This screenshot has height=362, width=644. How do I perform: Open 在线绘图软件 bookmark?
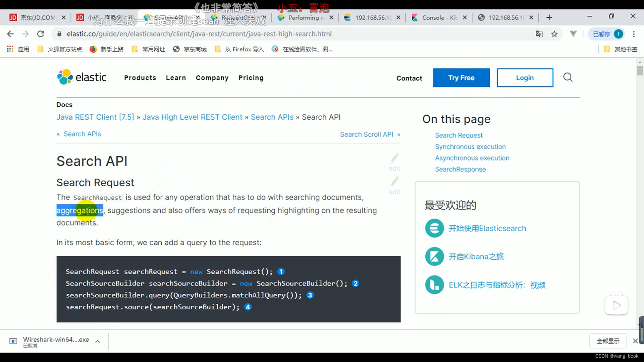coord(302,49)
